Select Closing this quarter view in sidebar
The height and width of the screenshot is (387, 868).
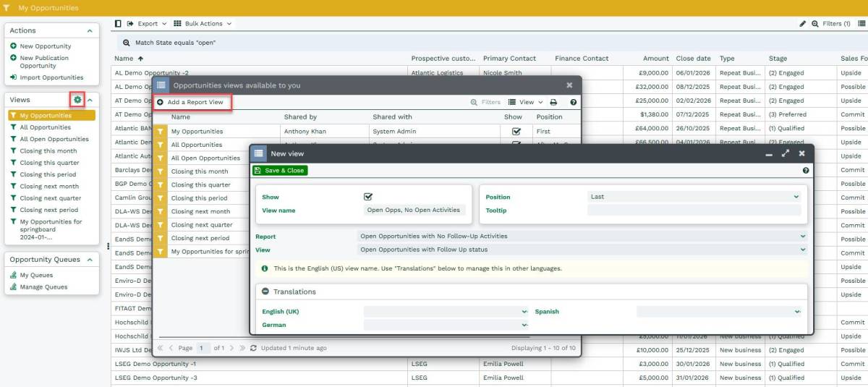click(49, 163)
